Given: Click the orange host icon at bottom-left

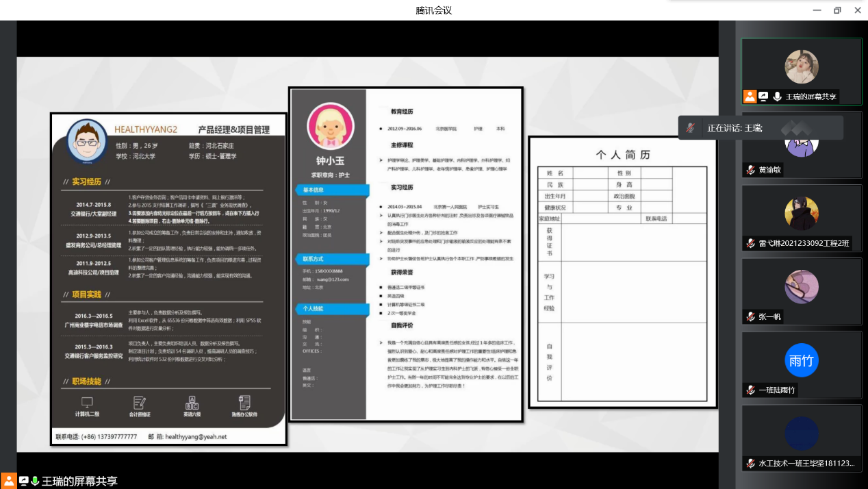Looking at the screenshot, I should tap(8, 481).
